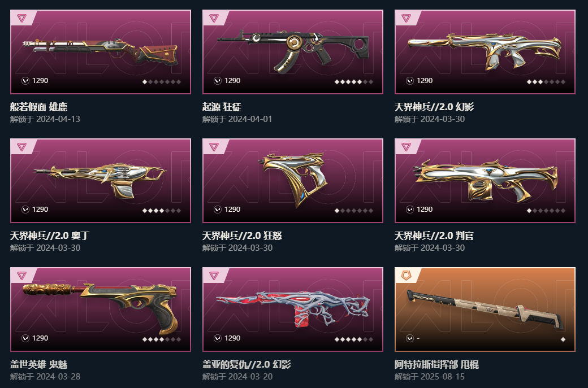The image size is (588, 388).
Task: Click the 1290 price on 天界神兵//2.0 狂怒
Action: [x=232, y=210]
